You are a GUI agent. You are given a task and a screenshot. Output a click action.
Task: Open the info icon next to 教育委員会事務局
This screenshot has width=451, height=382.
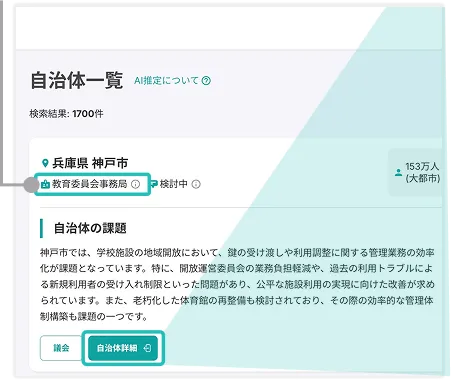tap(135, 184)
